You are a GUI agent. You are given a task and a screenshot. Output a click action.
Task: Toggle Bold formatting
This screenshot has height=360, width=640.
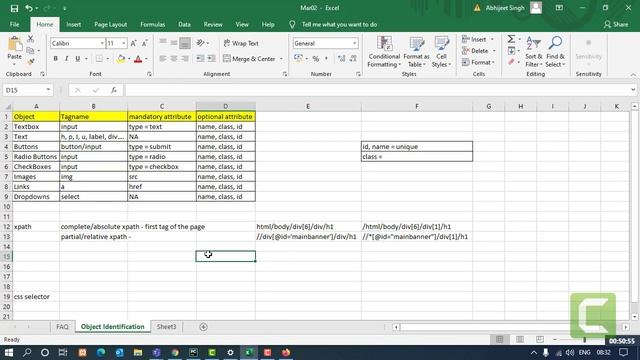[56, 59]
